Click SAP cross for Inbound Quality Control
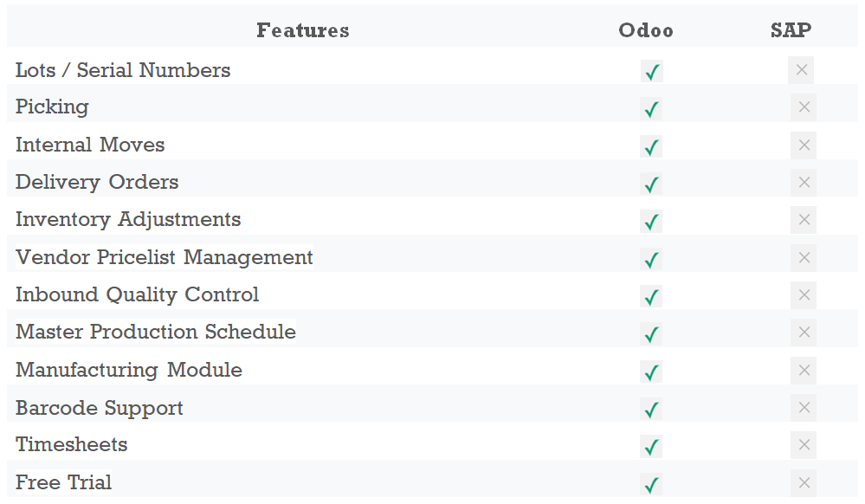The height and width of the screenshot is (504, 865). (x=804, y=294)
